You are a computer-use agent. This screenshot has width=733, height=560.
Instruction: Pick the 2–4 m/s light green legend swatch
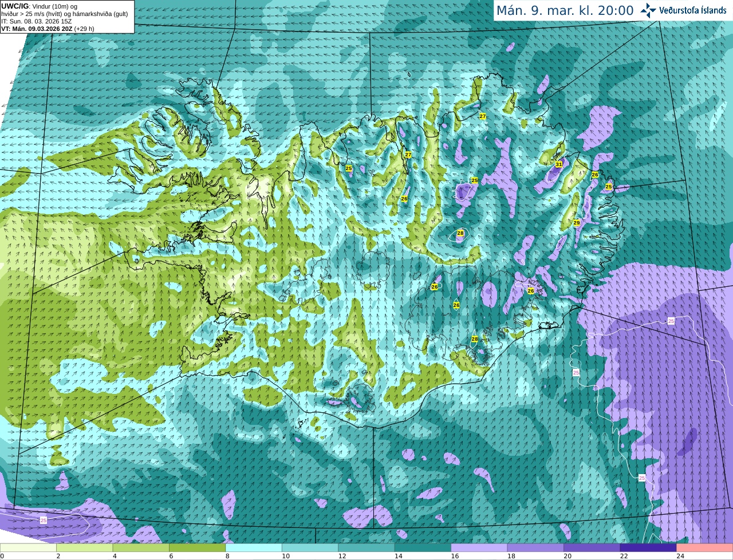pos(85,548)
